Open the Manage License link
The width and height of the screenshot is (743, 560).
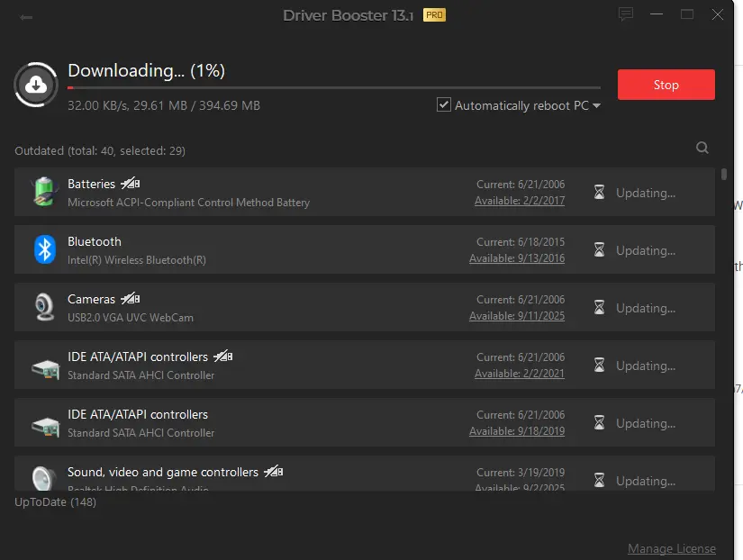[x=672, y=548]
